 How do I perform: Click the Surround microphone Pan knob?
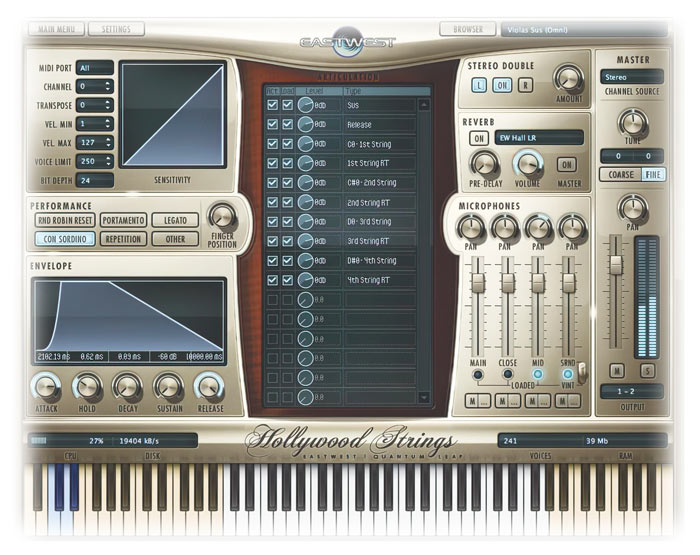coord(572,228)
